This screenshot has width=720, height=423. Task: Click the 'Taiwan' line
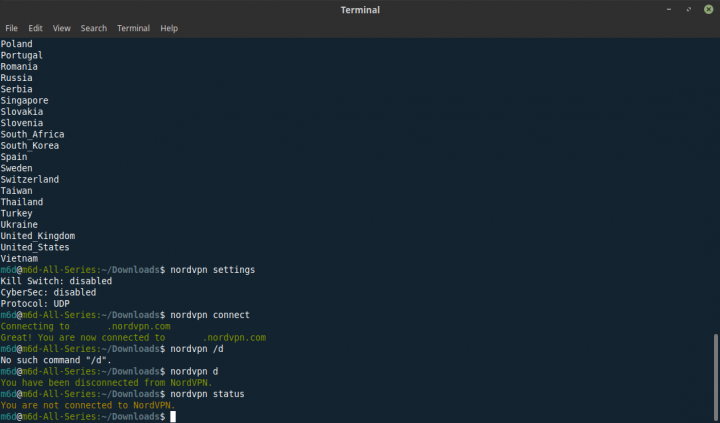[17, 191]
